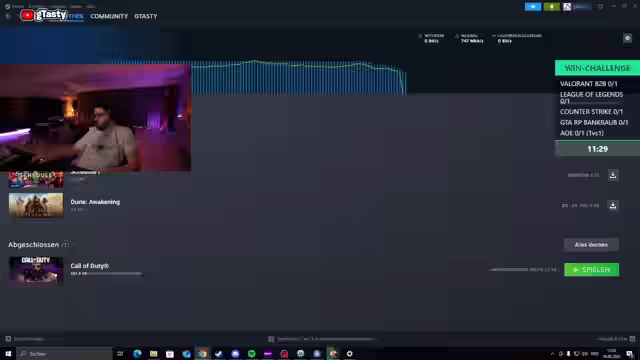The height and width of the screenshot is (360, 640).
Task: Expand the system tray hidden icons chevron
Action: [553, 353]
